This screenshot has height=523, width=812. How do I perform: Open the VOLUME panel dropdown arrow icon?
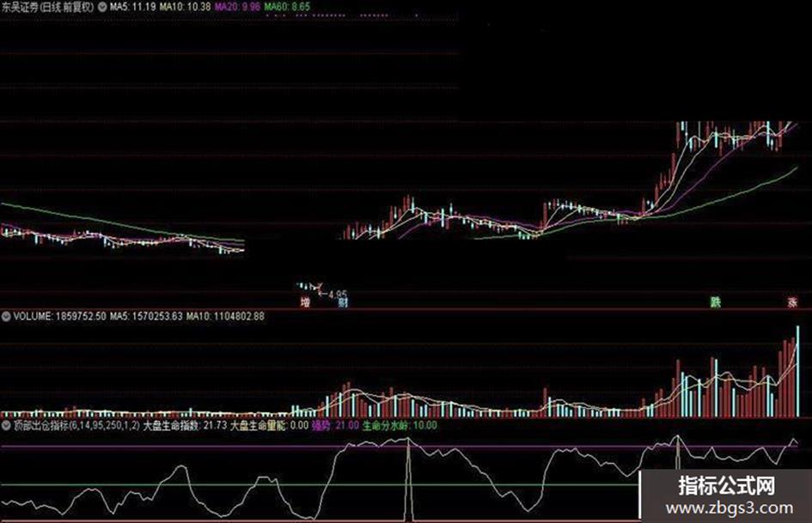[x=6, y=316]
